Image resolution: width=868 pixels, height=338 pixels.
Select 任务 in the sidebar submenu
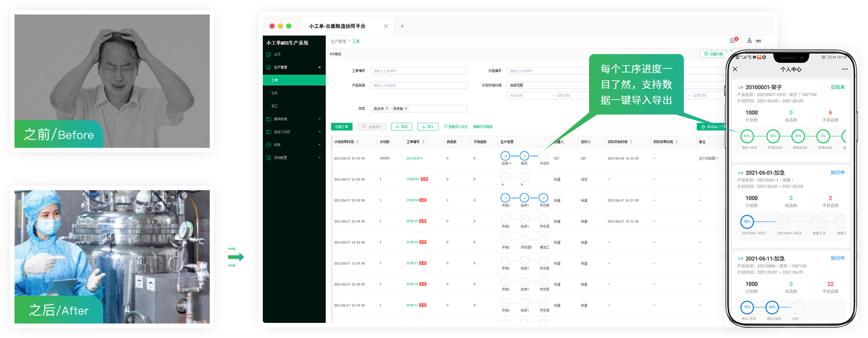(274, 93)
